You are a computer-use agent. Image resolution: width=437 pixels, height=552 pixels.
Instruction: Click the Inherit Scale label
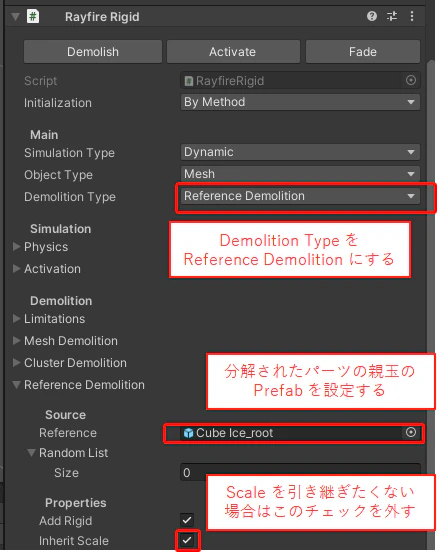point(74,541)
